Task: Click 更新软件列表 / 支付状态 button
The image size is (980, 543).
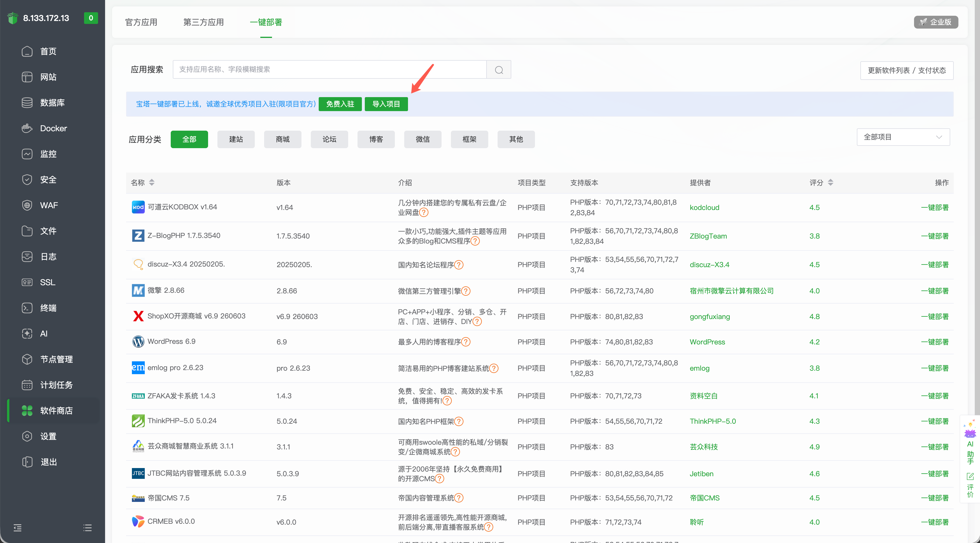Action: coord(907,70)
